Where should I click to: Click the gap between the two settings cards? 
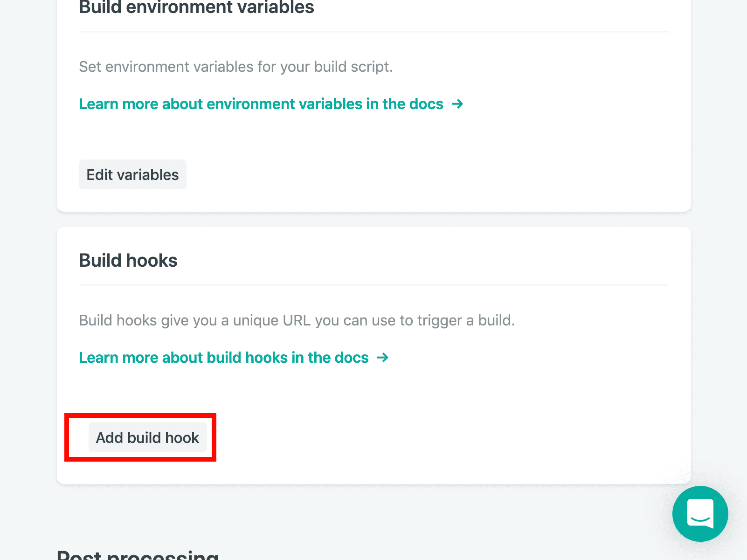click(373, 219)
